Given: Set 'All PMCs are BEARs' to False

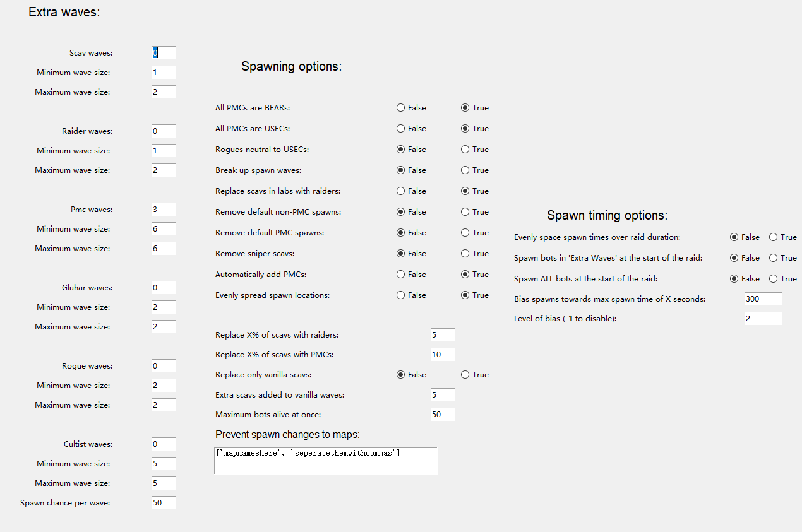Looking at the screenshot, I should pyautogui.click(x=401, y=108).
